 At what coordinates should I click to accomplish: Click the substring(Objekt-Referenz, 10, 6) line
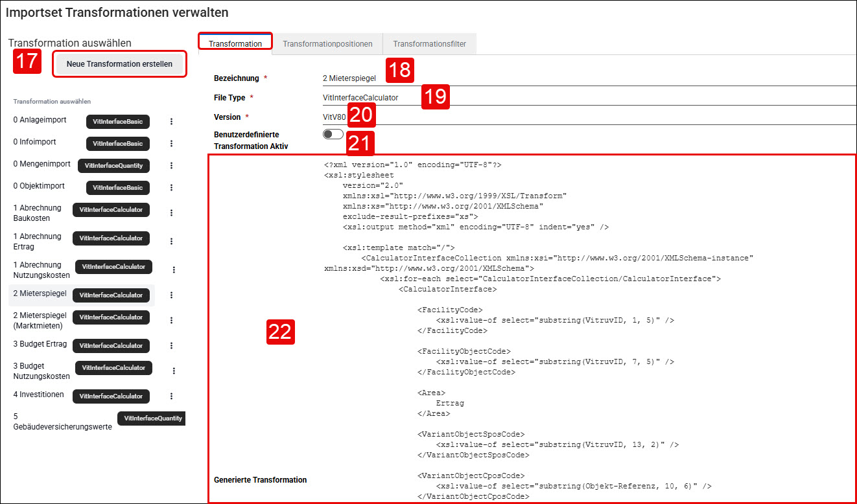[x=574, y=486]
